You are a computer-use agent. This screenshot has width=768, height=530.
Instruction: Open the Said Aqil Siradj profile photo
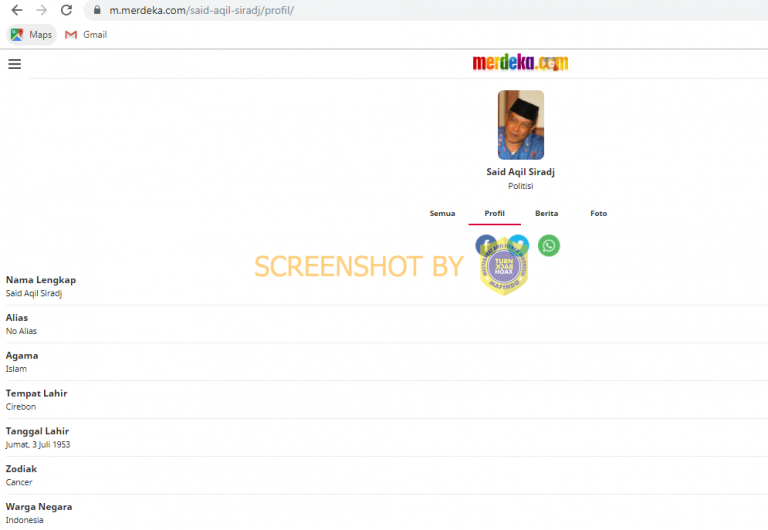[x=521, y=125]
